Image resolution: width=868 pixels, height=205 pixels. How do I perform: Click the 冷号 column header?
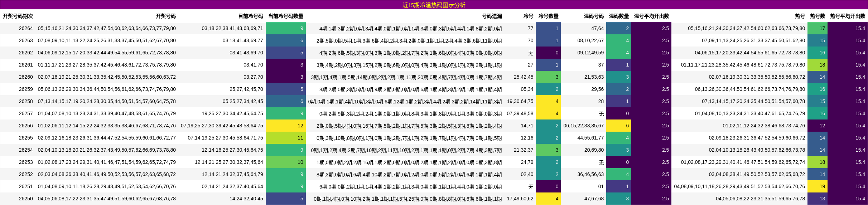528,16
